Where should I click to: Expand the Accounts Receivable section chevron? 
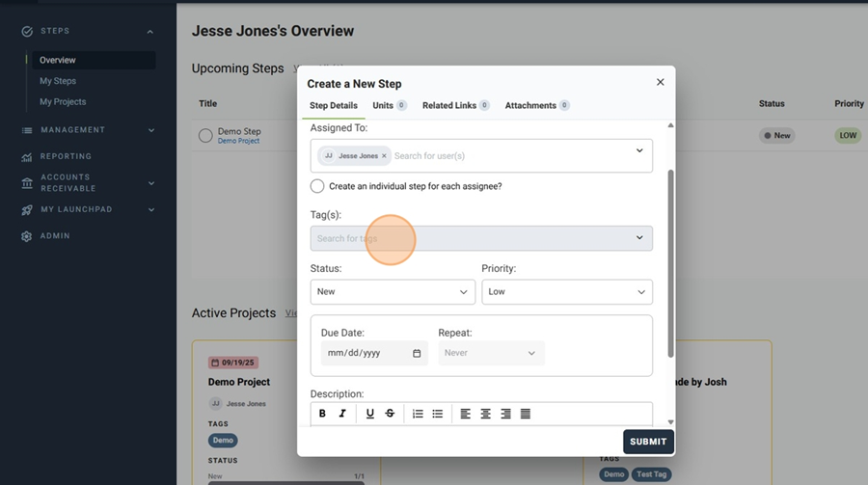[151, 183]
